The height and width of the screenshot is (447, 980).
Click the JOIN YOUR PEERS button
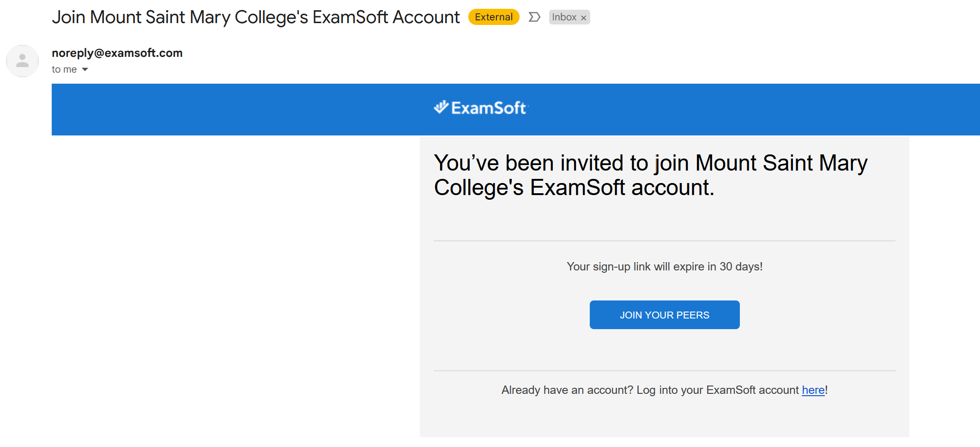(665, 315)
